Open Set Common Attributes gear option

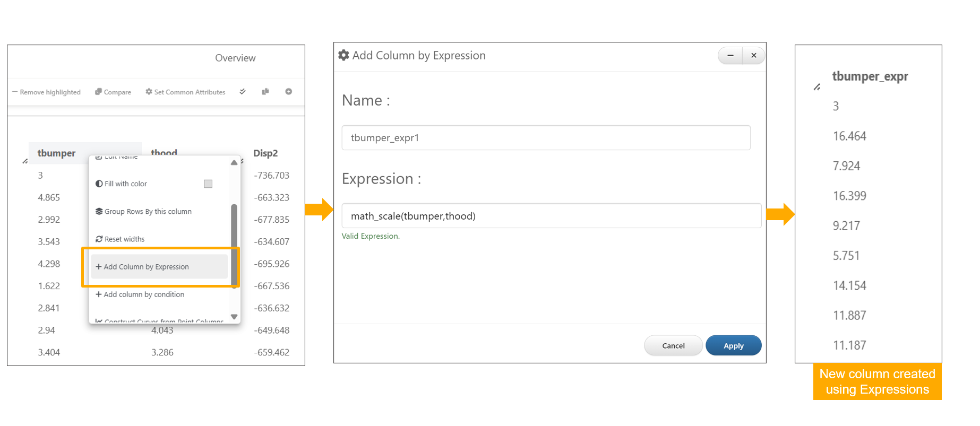coord(149,92)
